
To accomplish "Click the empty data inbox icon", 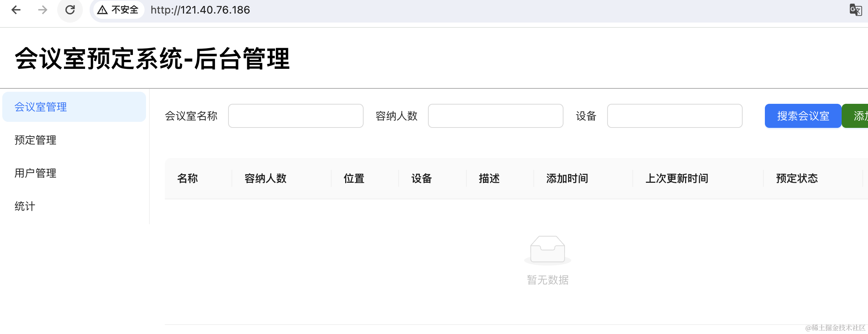I will 547,249.
